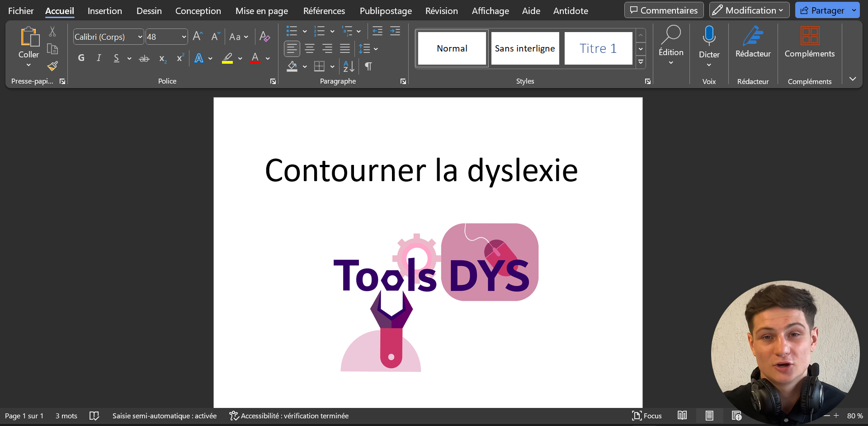This screenshot has width=868, height=426.
Task: Apply red font color
Action: [255, 58]
